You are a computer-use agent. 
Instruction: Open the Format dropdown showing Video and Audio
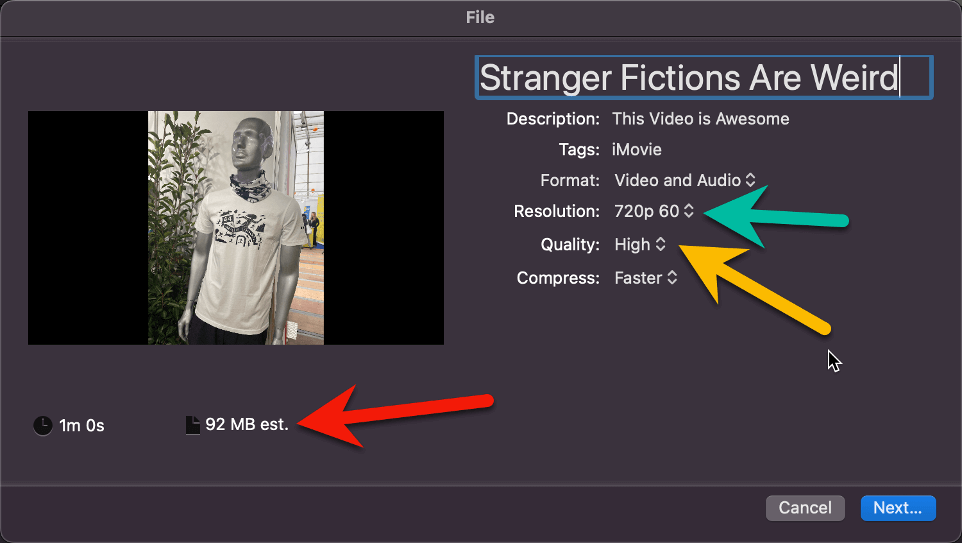[685, 180]
